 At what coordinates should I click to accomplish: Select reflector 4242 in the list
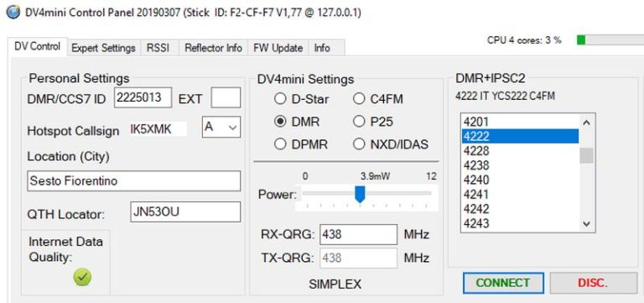coord(520,209)
